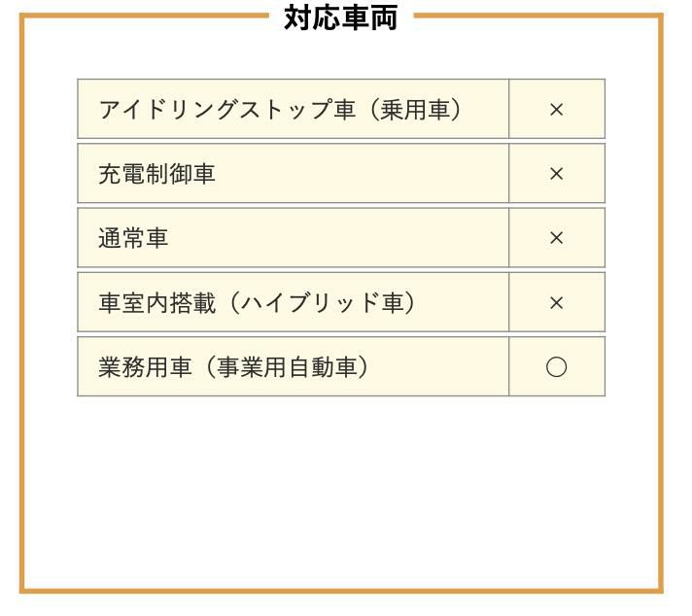Screen dimensions: 692x616
Task: Select the 通常車 row label
Action: [x=133, y=238]
